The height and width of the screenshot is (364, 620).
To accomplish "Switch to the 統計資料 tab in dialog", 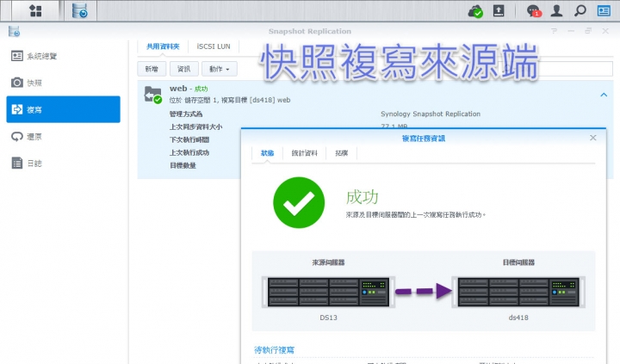I will point(304,153).
